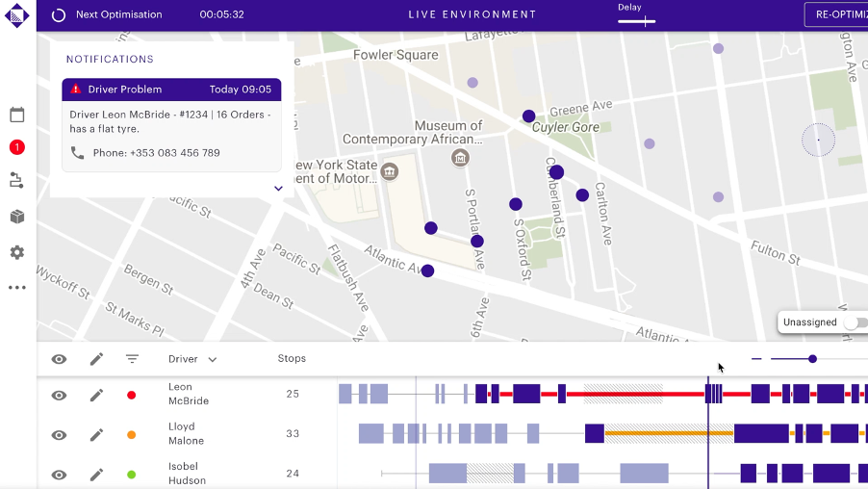Image resolution: width=868 pixels, height=489 pixels.
Task: Toggle visibility of Lloyd Malone's route
Action: [59, 435]
